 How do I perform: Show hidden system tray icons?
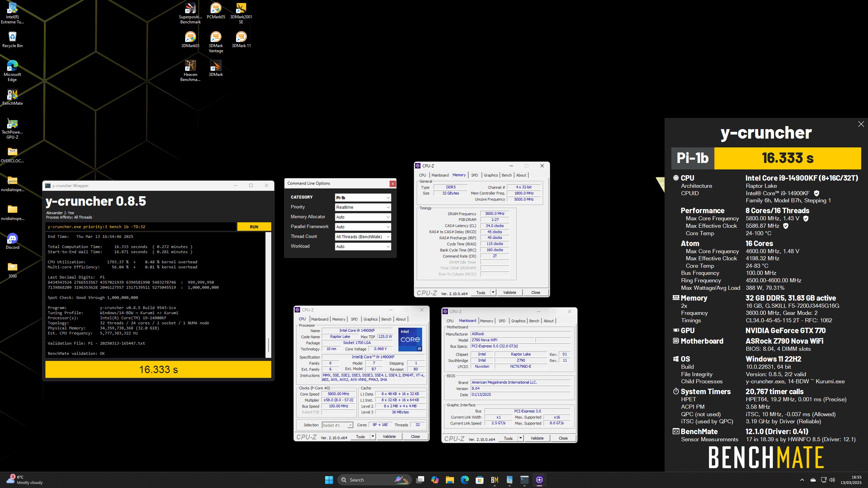tap(802, 480)
